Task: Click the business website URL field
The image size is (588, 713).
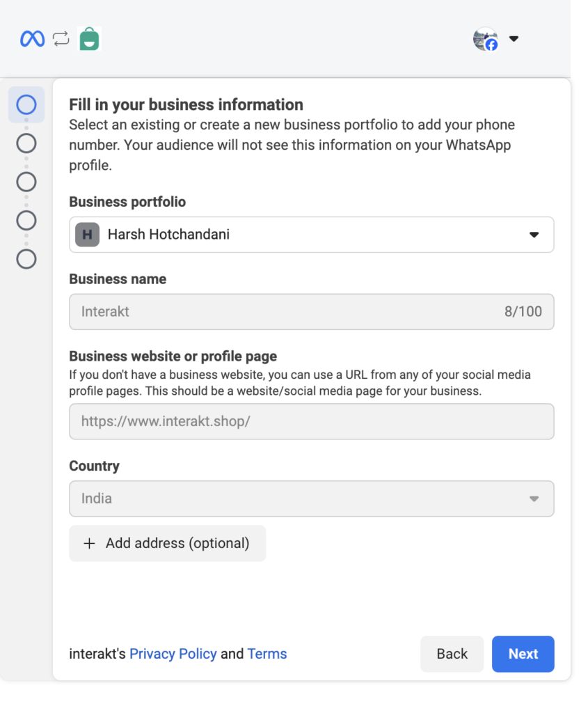Action: tap(312, 421)
